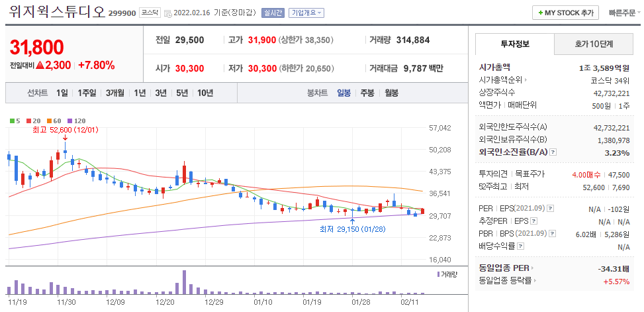644x312 pixels.
Task: Click the arrow beside 동일업종 등락률
Action: point(535,281)
